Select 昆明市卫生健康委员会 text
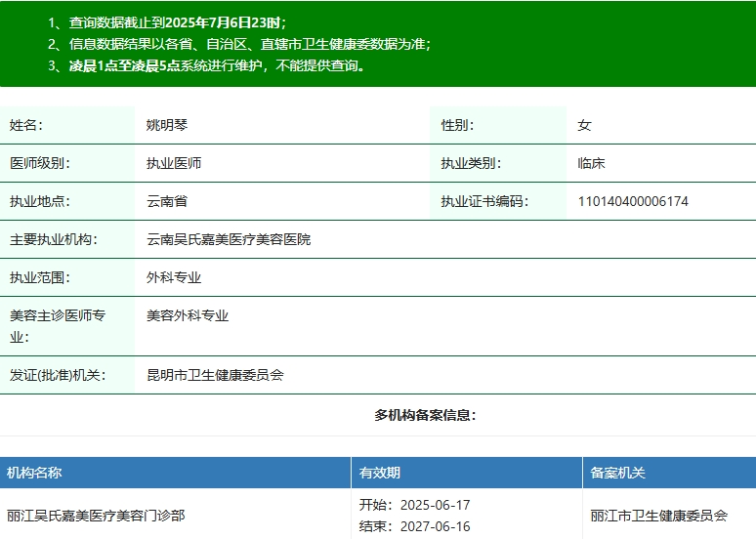Viewport: 756px width, 539px height. (215, 375)
